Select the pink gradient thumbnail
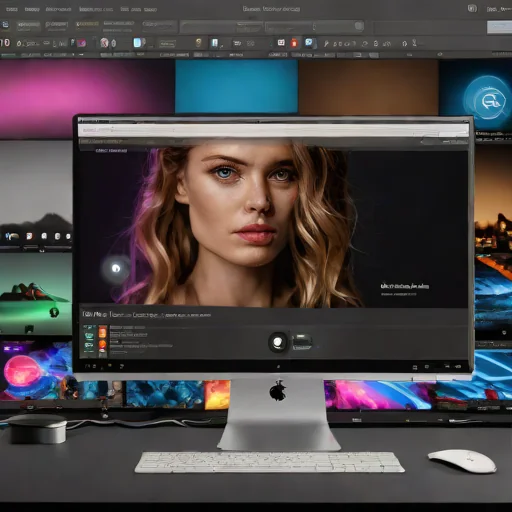 click(x=87, y=99)
